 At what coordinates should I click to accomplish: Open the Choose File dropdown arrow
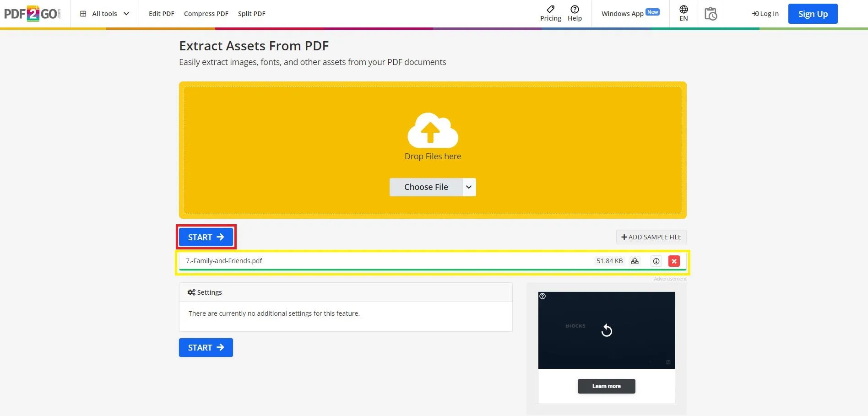pos(469,187)
